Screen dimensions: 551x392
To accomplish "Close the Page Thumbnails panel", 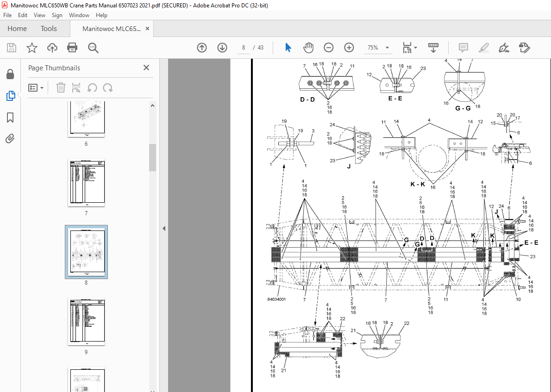I will (x=146, y=68).
